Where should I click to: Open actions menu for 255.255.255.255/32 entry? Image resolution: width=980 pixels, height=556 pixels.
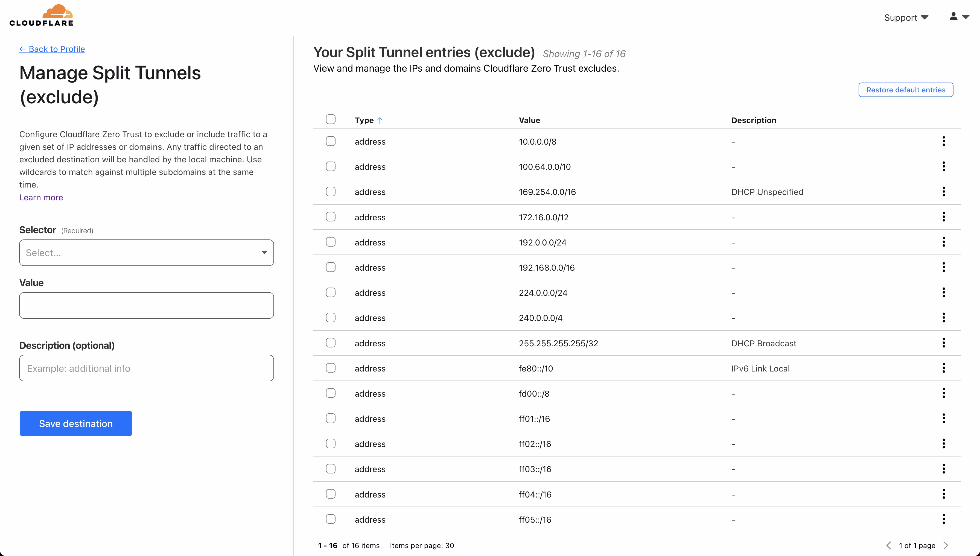[x=943, y=343]
